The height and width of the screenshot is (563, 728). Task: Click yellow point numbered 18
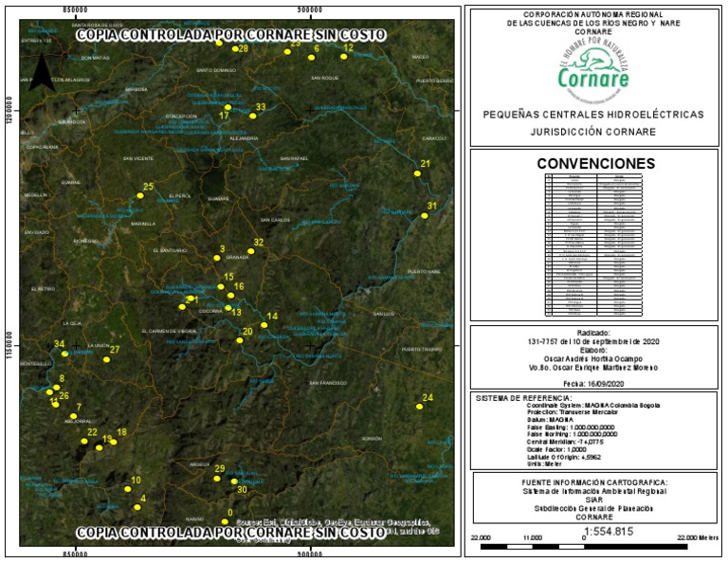click(114, 442)
